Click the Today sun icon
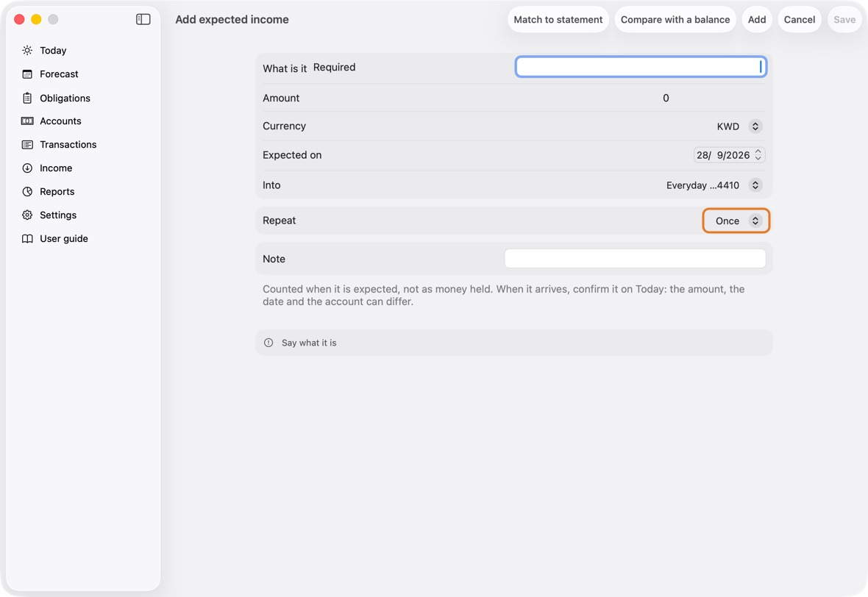The image size is (868, 597). (27, 50)
